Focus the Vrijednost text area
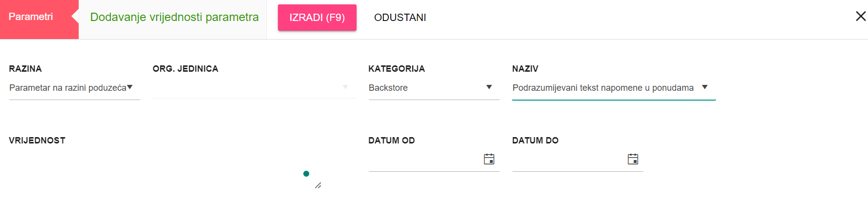 (165, 169)
